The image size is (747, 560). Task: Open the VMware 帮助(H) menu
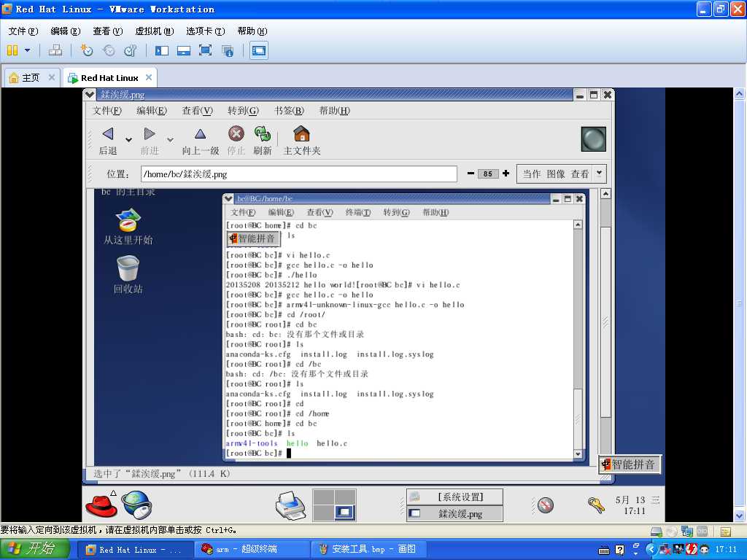coord(252,31)
